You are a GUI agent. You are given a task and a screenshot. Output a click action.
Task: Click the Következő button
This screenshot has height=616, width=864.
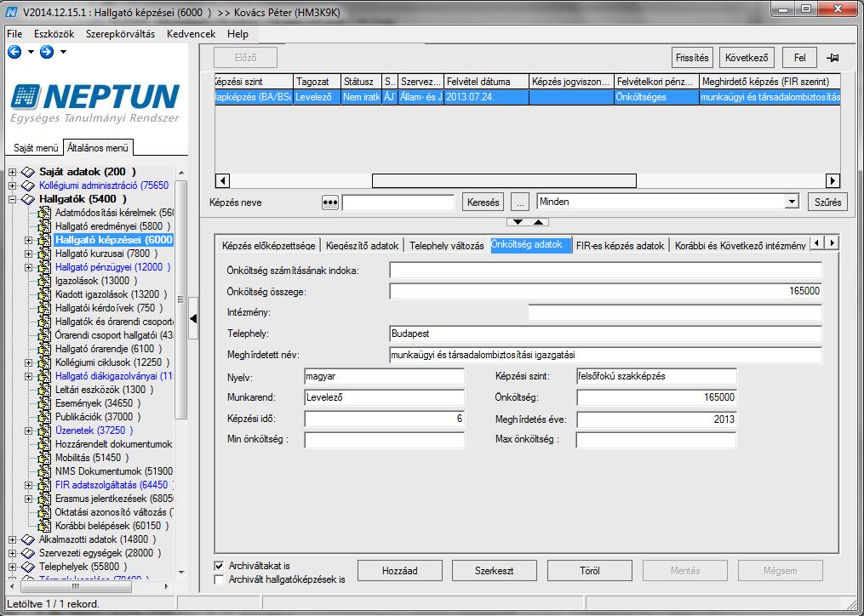pos(747,58)
